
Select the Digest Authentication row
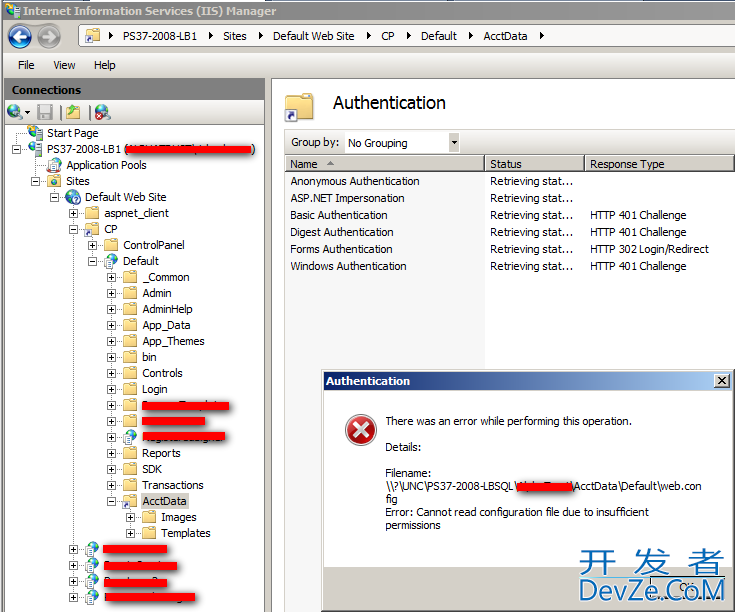(510, 232)
